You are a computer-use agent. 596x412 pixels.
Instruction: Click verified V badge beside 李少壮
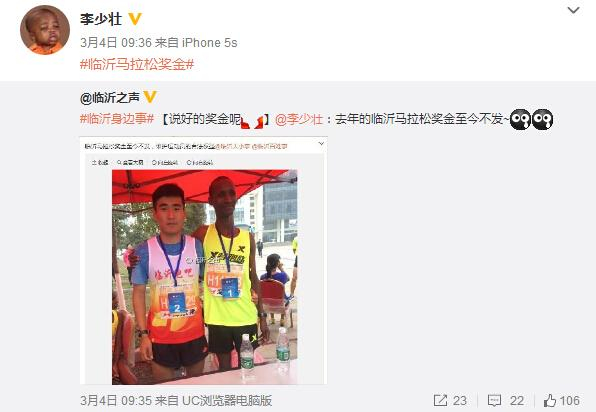click(135, 19)
